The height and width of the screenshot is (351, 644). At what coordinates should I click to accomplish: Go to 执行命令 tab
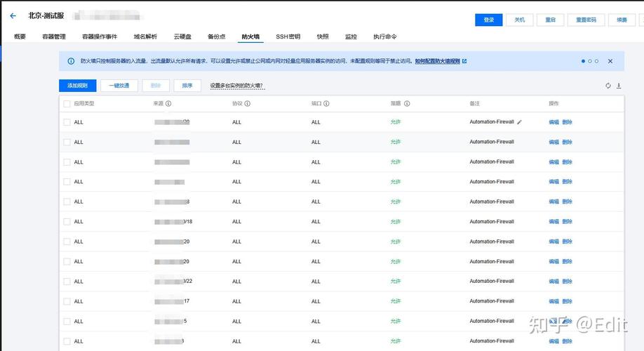pos(385,37)
